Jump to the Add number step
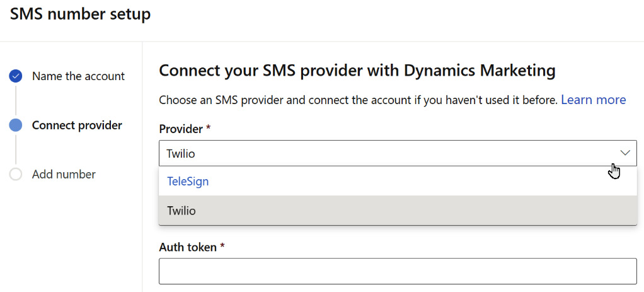Viewport: 644px width, 292px height. 64,174
